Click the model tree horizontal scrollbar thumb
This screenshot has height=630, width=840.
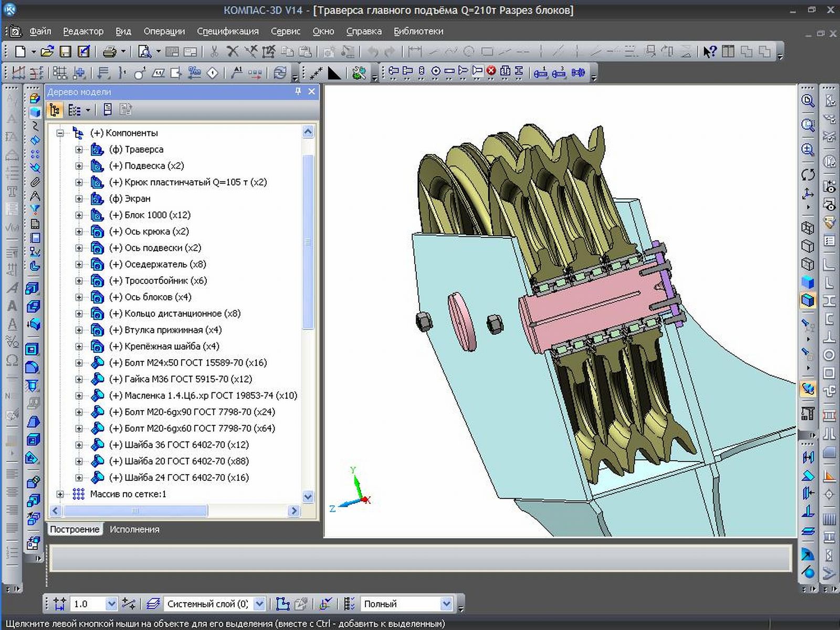pyautogui.click(x=135, y=510)
